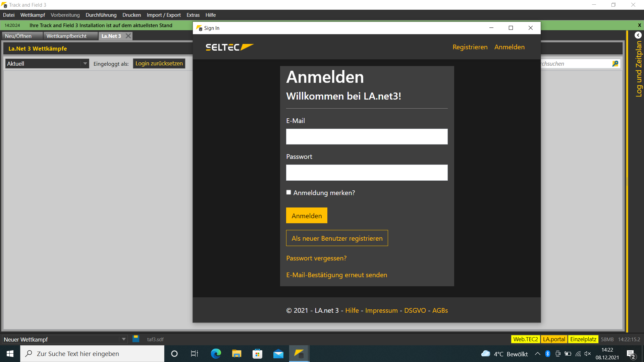Click the search magnifier icon in the search field
This screenshot has width=644, height=362.
pos(615,64)
